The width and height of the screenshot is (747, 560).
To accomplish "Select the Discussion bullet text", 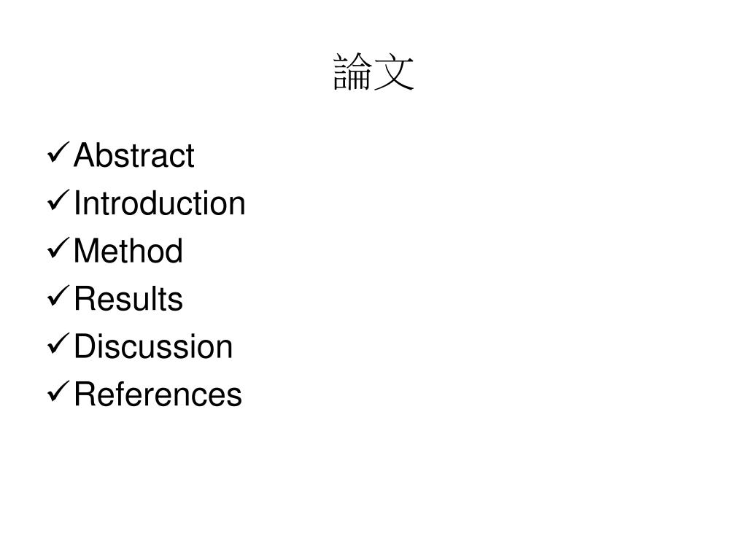I will click(x=153, y=346).
